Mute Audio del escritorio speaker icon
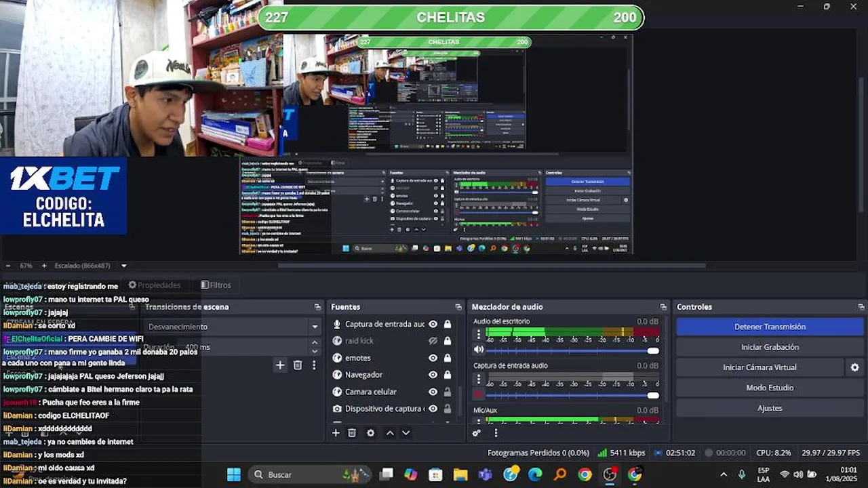This screenshot has height=488, width=868. (479, 350)
